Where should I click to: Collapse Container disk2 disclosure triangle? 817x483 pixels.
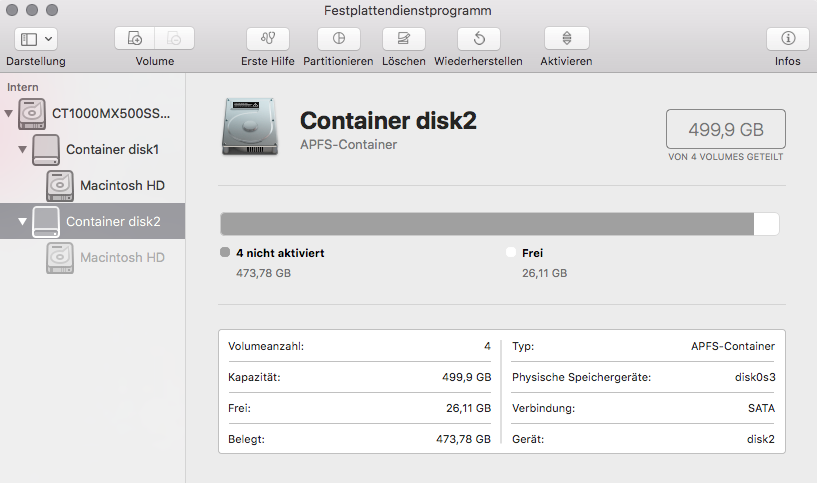click(23, 222)
